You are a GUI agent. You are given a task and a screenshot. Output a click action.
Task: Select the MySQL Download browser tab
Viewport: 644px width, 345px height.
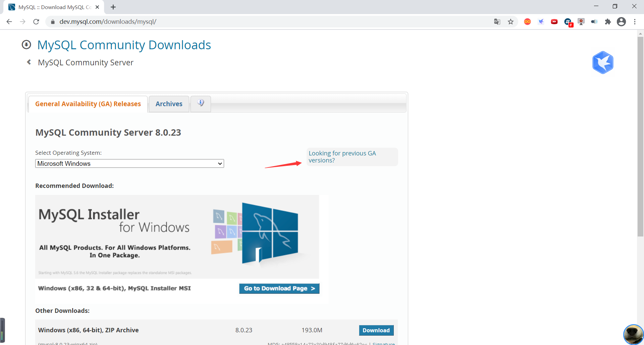(54, 7)
